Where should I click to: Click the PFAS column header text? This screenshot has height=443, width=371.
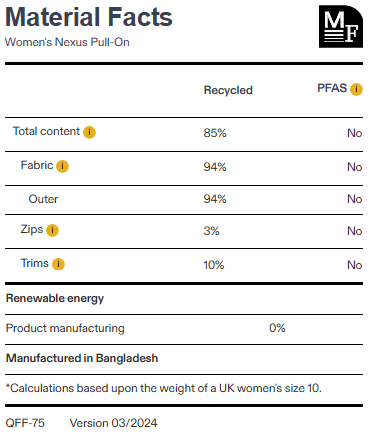332,88
